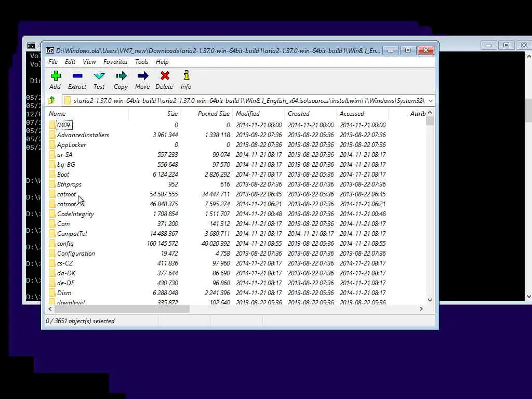Click the Boot packed size 2 826 292

point(217,175)
